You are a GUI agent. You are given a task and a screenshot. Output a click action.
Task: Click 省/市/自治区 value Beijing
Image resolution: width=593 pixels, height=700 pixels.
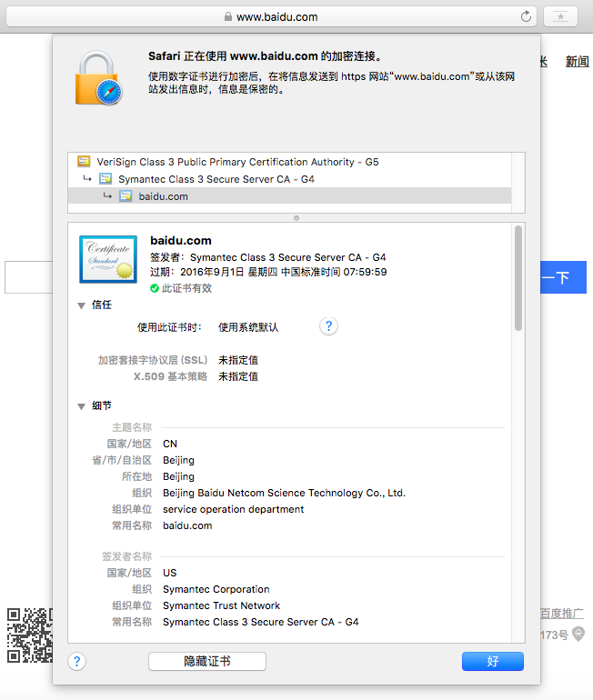point(178,460)
